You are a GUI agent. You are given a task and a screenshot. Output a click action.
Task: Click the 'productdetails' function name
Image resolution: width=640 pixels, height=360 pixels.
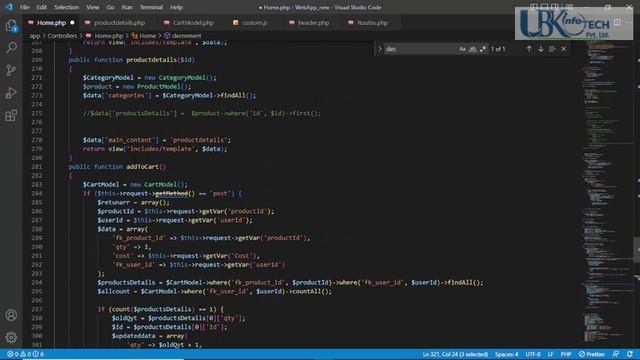pyautogui.click(x=151, y=60)
